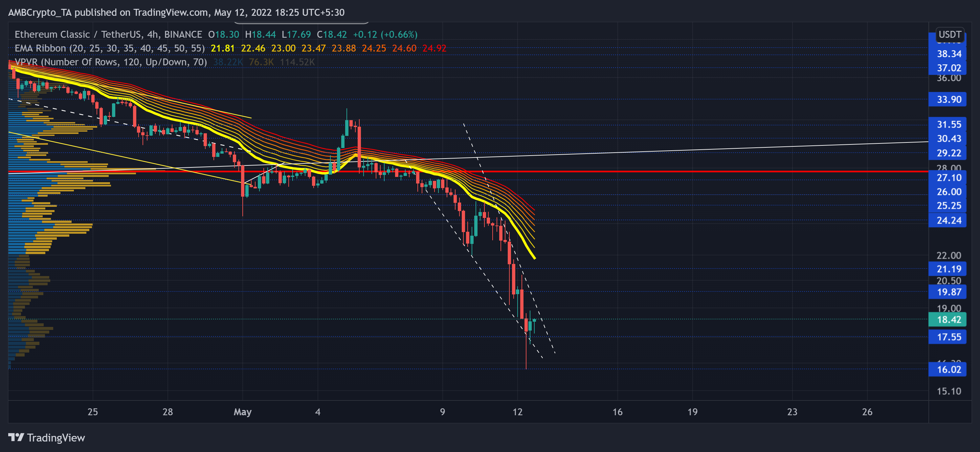Click the 29.22 price label
The image size is (980, 452).
[x=947, y=153]
